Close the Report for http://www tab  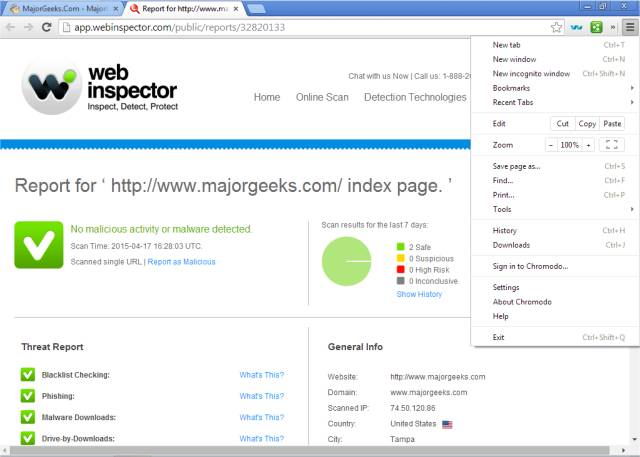(236, 9)
